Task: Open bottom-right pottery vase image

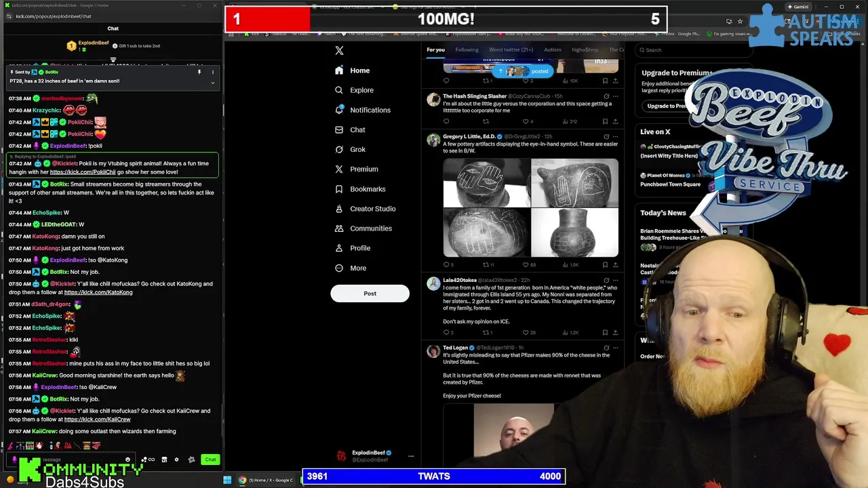Action: pyautogui.click(x=575, y=232)
